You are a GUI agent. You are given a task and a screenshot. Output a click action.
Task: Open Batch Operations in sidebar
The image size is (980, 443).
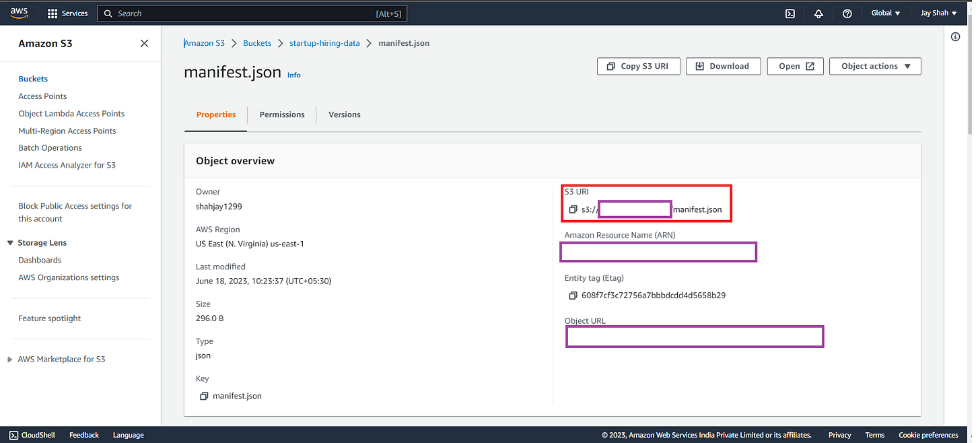50,147
